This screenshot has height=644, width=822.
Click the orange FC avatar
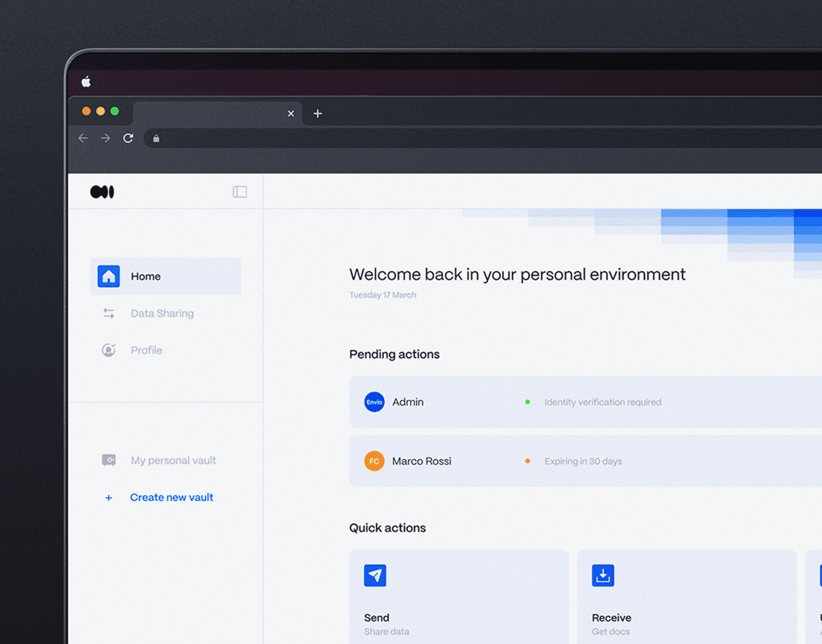pyautogui.click(x=374, y=461)
